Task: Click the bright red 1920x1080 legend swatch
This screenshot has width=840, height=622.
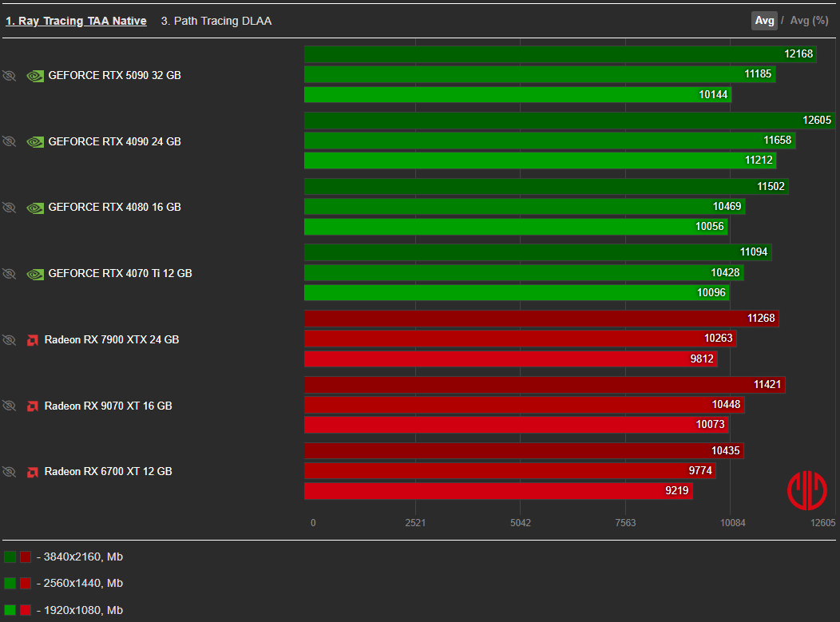Action: click(x=26, y=610)
